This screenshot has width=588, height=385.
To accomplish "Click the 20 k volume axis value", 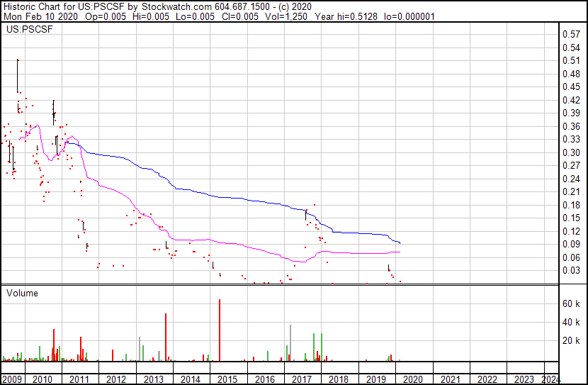I will [x=571, y=340].
